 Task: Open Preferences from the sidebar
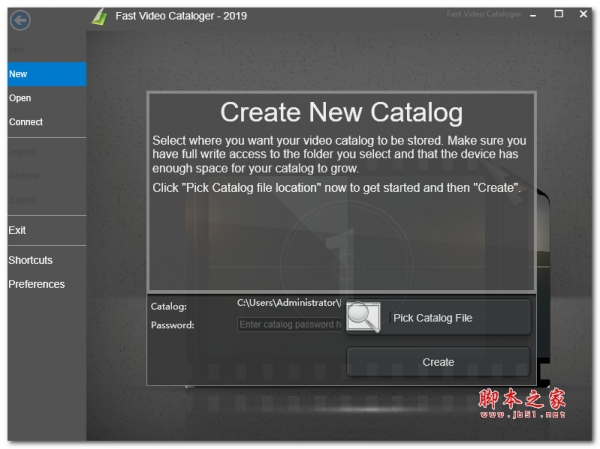pyautogui.click(x=47, y=284)
